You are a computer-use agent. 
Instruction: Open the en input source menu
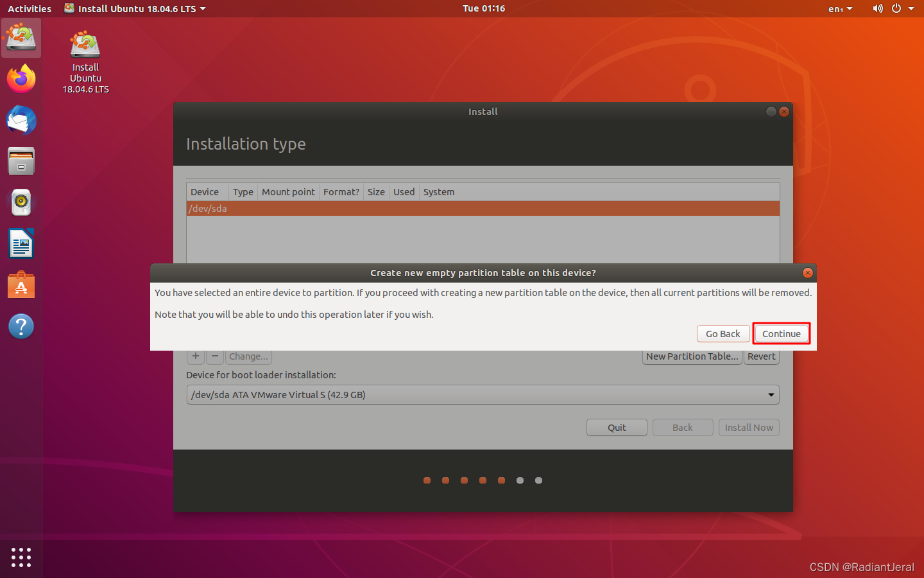pos(840,9)
